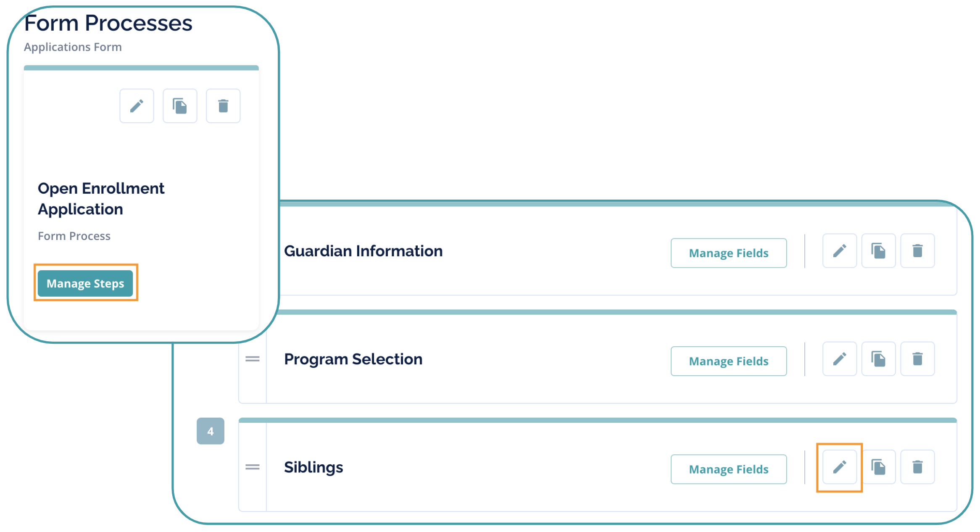980x532 pixels.
Task: Duplicate the Guardian Information step
Action: [878, 251]
